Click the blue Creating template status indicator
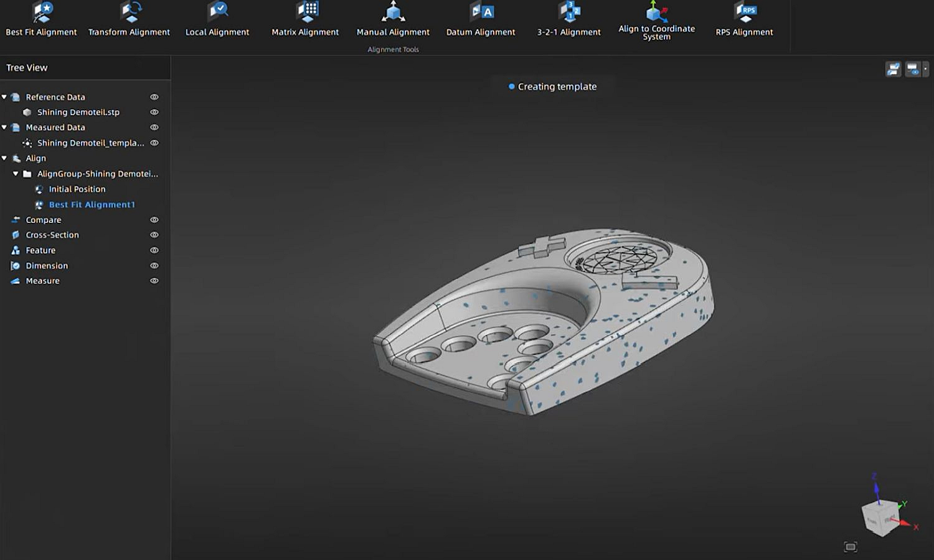 512,86
